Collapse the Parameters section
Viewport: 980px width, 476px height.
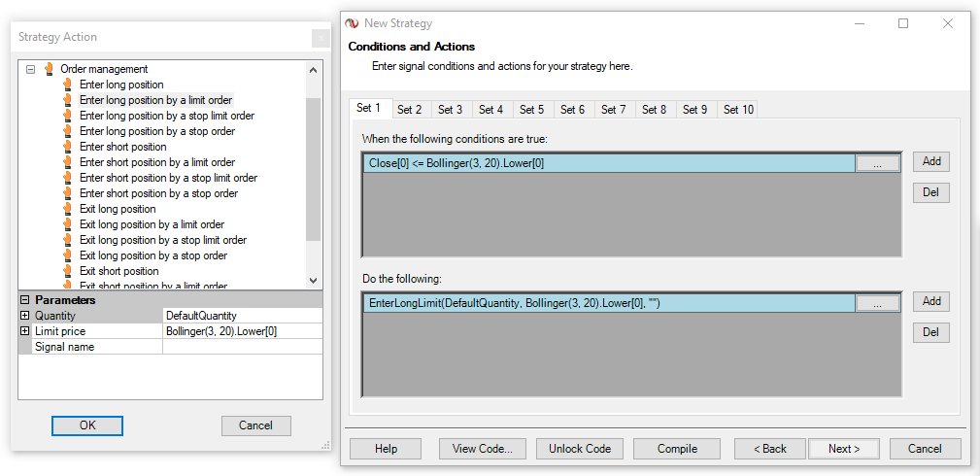tap(25, 300)
